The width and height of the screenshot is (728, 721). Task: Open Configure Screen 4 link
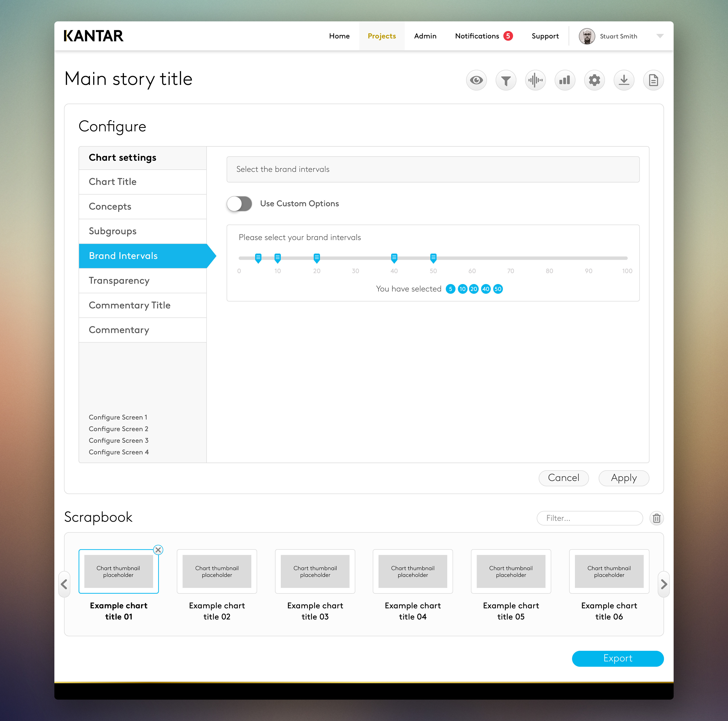119,452
